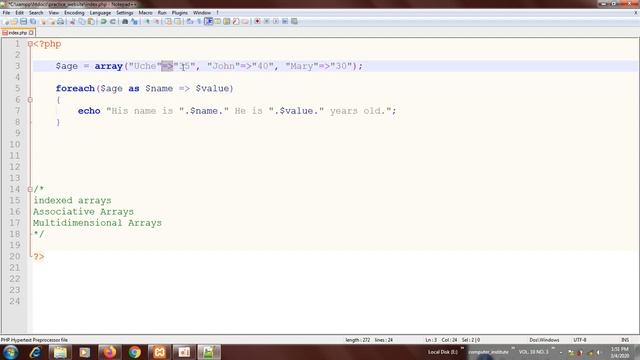Open the Edit menu
The image size is (640, 360).
pos(19,13)
